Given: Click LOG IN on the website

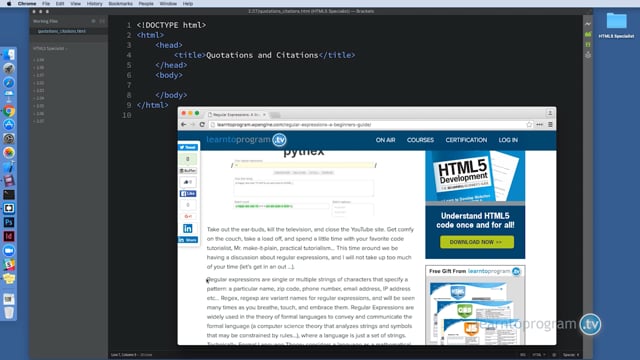Looking at the screenshot, I should coord(508,140).
